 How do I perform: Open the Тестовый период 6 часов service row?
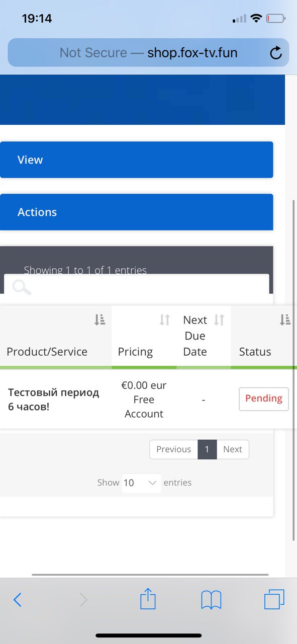click(x=54, y=399)
